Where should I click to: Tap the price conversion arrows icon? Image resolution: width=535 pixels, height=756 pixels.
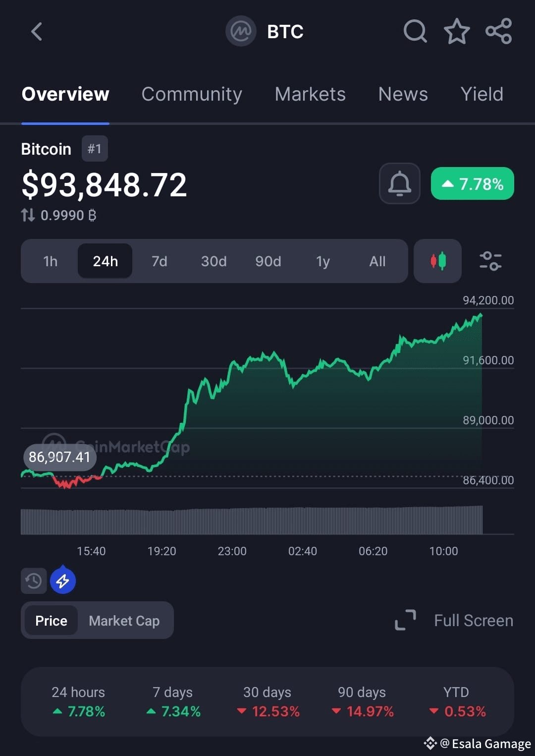click(28, 215)
